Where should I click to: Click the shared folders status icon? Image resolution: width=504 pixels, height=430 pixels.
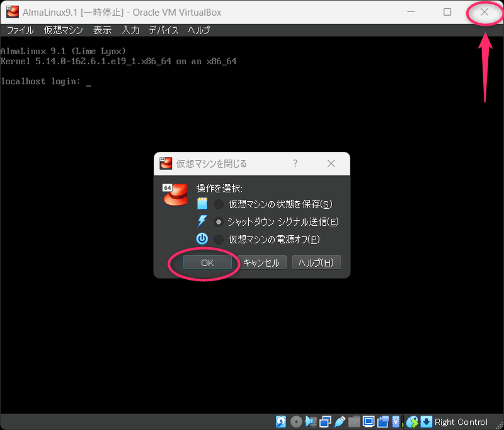[354, 421]
